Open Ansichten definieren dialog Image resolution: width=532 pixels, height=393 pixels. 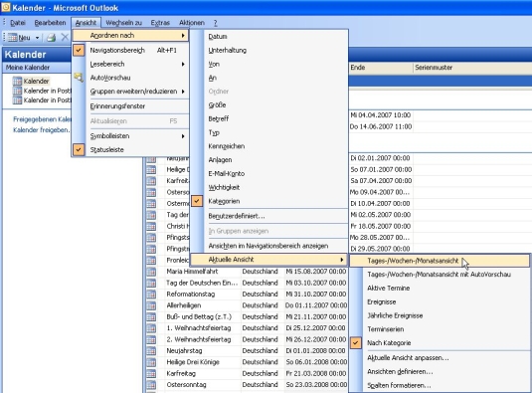tap(440, 372)
